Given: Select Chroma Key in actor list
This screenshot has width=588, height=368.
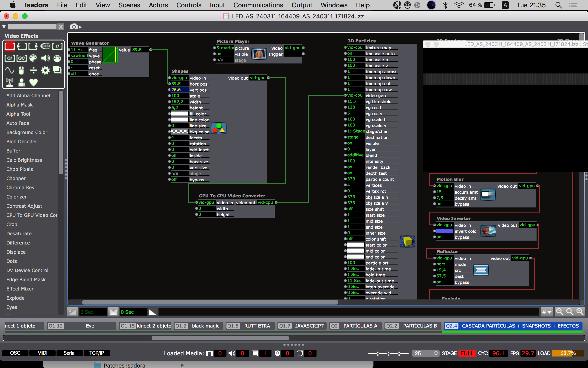Looking at the screenshot, I should pyautogui.click(x=20, y=187).
